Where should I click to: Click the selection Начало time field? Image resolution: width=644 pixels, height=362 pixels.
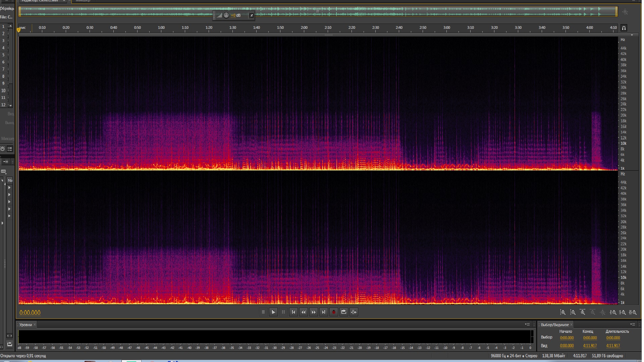pos(567,338)
